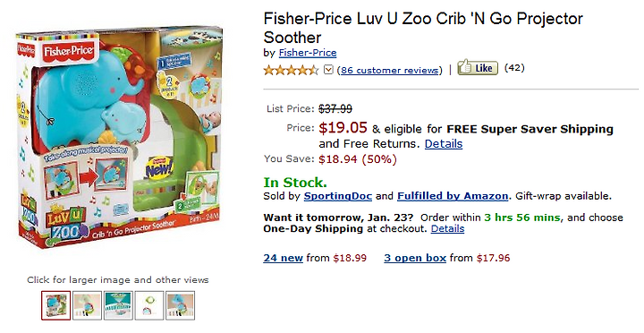Select the fifth product thumbnail
The width and height of the screenshot is (644, 333).
181,305
